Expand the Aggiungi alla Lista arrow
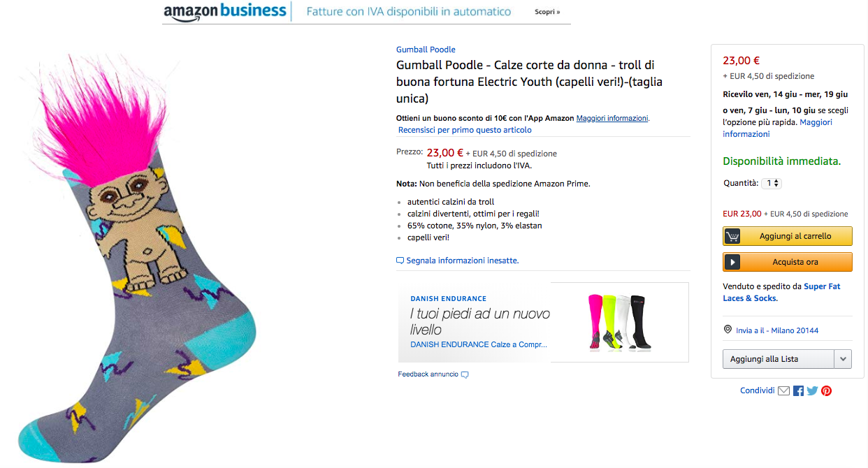868x468 pixels. pyautogui.click(x=843, y=359)
